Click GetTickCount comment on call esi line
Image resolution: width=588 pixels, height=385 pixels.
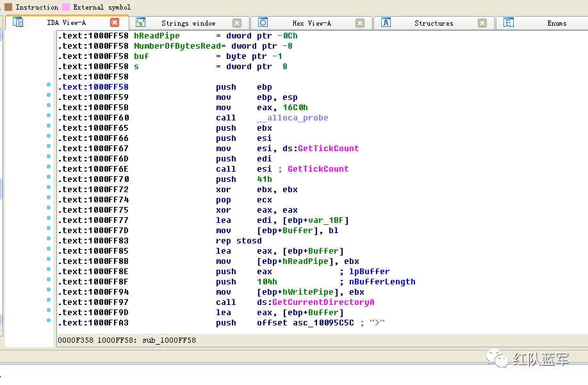(318, 169)
